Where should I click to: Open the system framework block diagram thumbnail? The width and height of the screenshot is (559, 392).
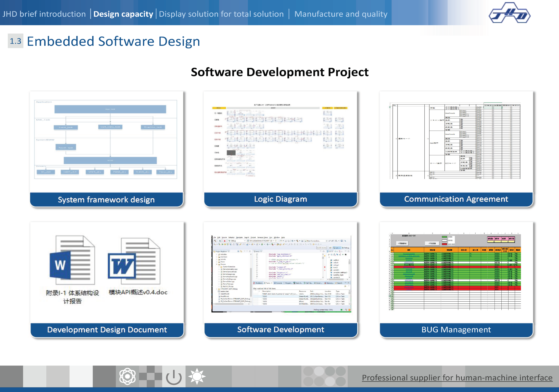[x=106, y=139]
